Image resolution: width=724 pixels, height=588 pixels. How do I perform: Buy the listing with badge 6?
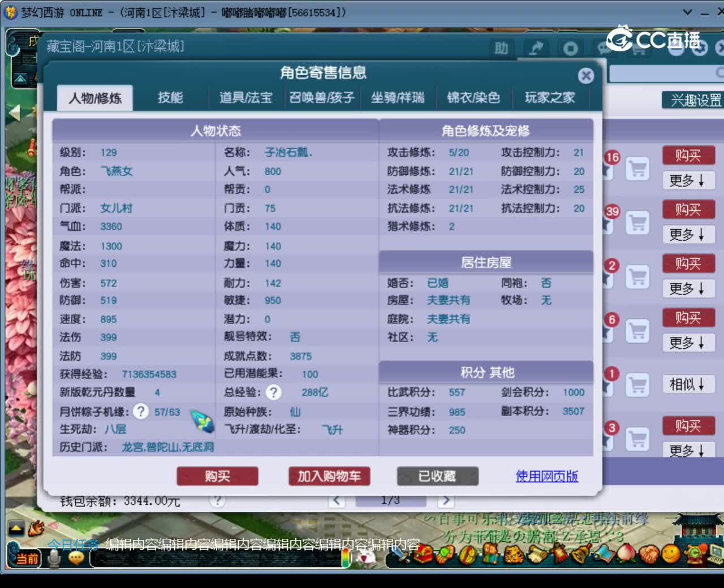[688, 318]
